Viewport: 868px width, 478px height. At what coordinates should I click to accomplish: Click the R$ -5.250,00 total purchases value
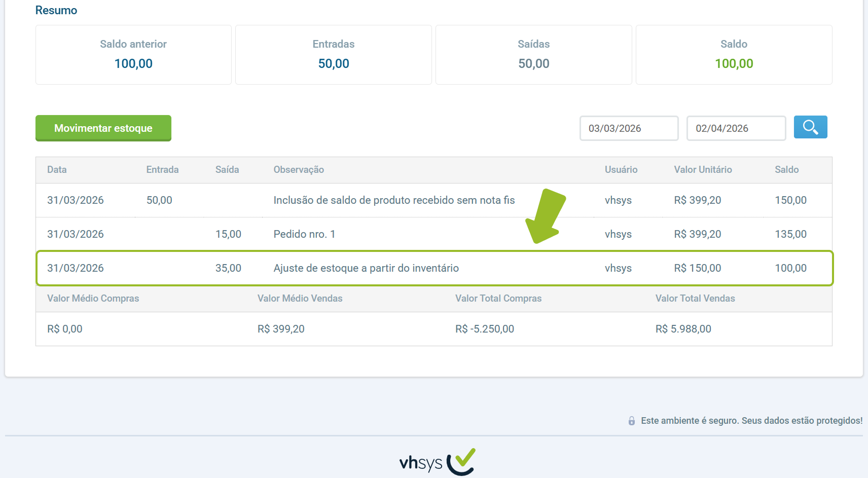pyautogui.click(x=485, y=329)
